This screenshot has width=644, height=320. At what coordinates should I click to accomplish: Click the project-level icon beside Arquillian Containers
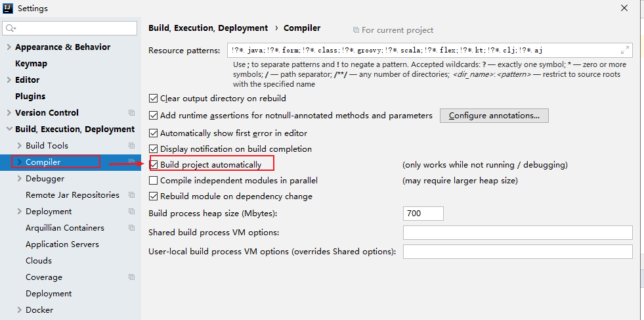[x=131, y=228]
